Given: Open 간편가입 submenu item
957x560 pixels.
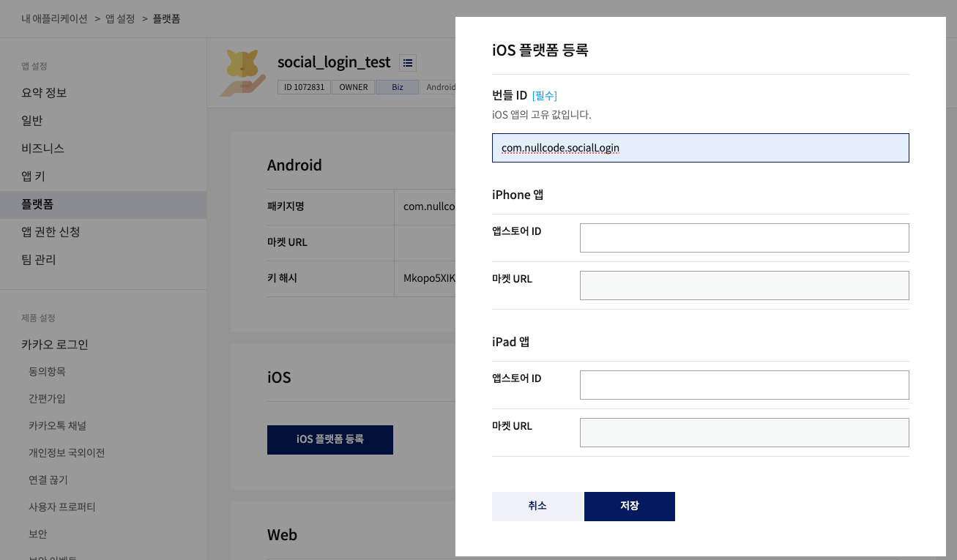Looking at the screenshot, I should (x=47, y=399).
